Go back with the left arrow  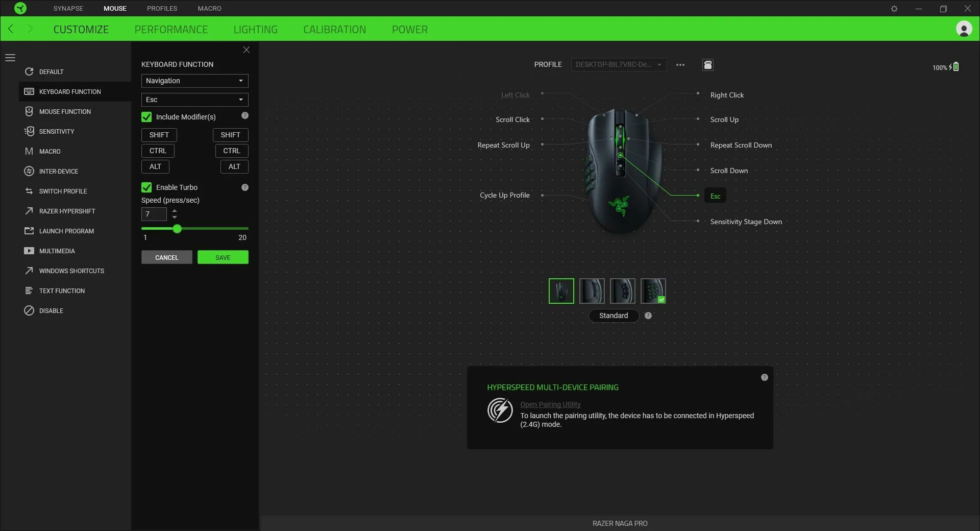coord(11,29)
